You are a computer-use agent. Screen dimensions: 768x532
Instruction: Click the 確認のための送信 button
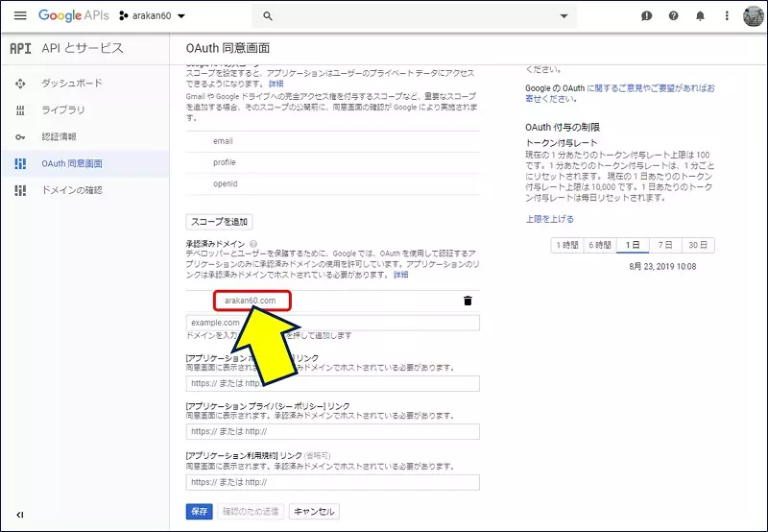pos(251,512)
